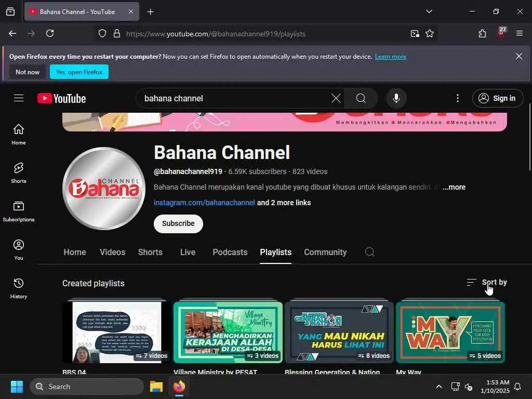Switch to Videos tab
The height and width of the screenshot is (399, 532).
point(113,252)
